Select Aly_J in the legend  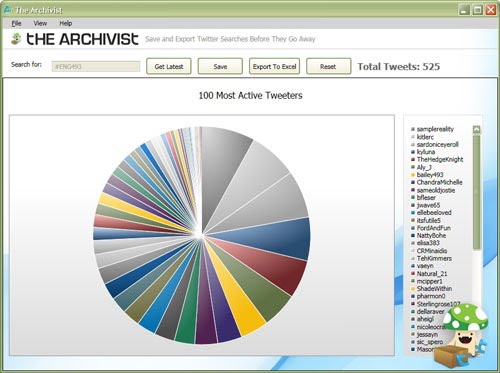424,167
